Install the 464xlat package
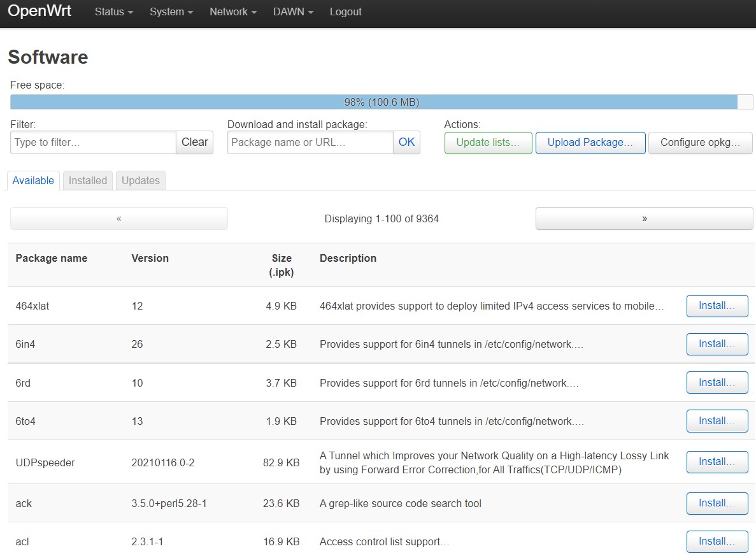This screenshot has width=756, height=558. click(x=717, y=306)
